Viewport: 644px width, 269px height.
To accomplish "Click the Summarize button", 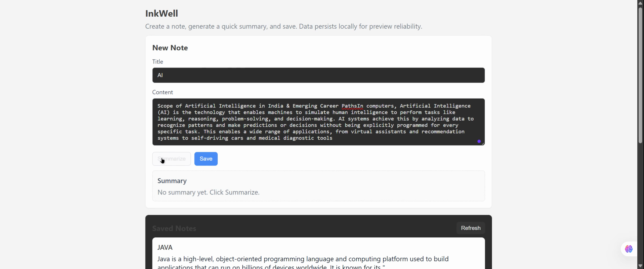I will [171, 159].
